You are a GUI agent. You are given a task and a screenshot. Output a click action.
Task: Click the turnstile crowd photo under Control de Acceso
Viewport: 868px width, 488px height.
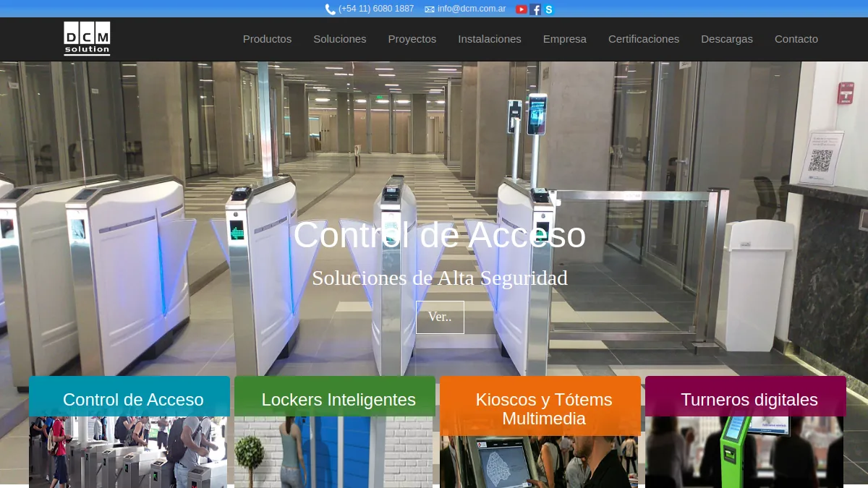tap(128, 452)
